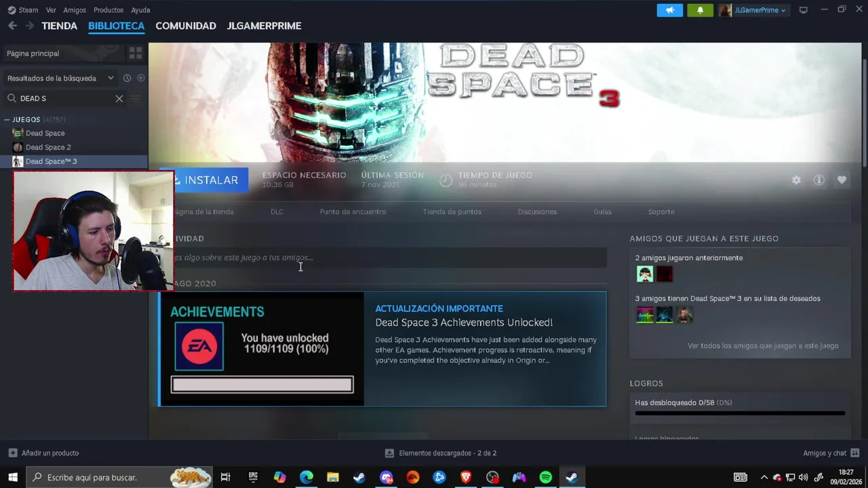Open the Ver menu
Image resolution: width=868 pixels, height=488 pixels.
51,10
